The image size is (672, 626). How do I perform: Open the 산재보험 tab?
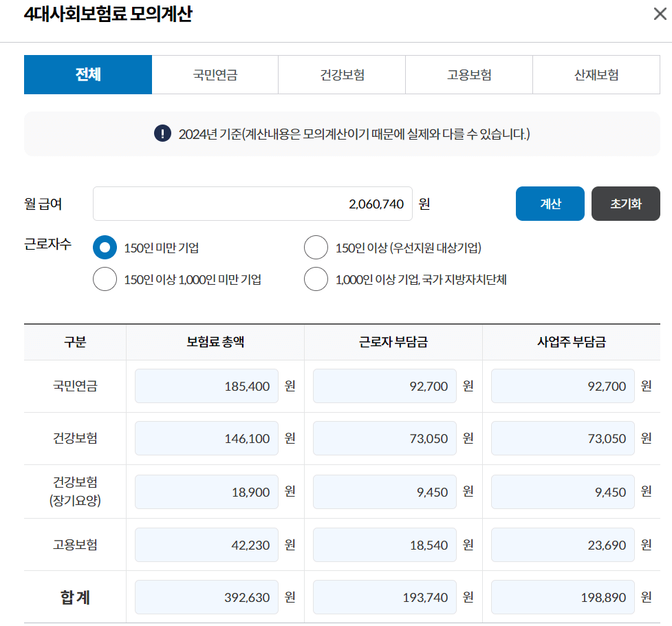pos(596,74)
